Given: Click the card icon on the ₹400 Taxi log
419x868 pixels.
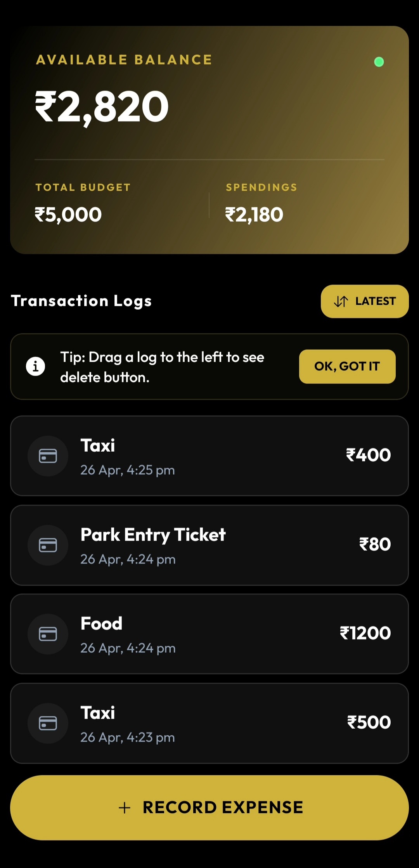Looking at the screenshot, I should pos(48,456).
